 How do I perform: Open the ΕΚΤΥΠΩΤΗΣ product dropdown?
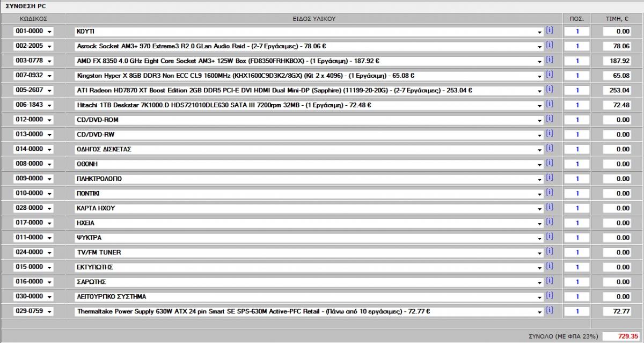pos(309,267)
